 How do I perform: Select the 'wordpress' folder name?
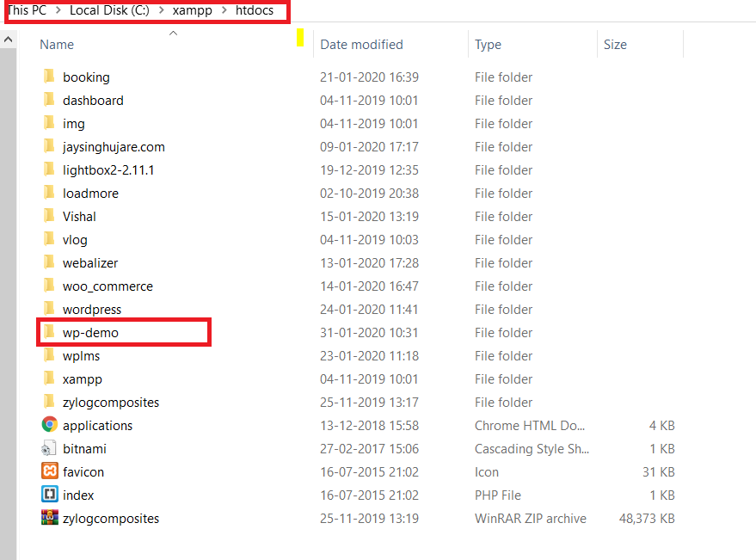92,309
